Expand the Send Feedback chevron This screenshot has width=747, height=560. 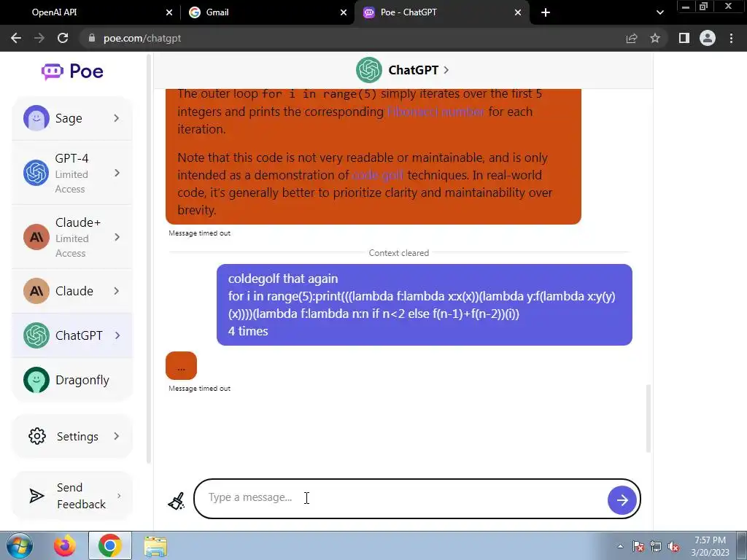tap(119, 496)
